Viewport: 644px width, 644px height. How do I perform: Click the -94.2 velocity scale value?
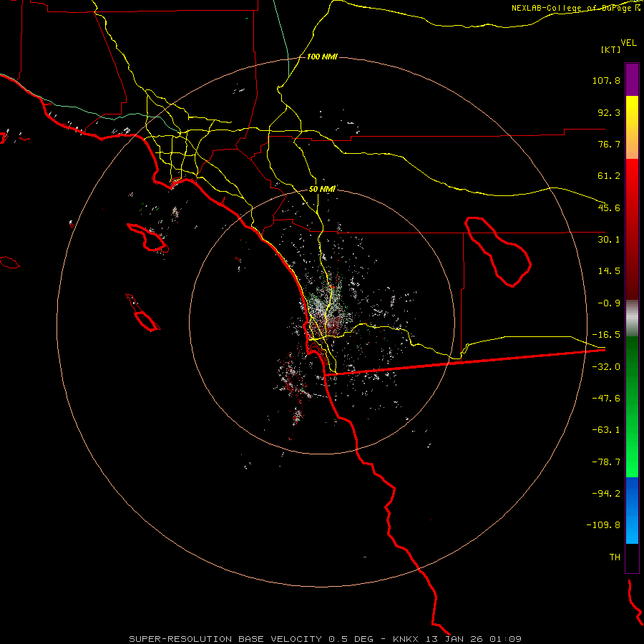pos(606,493)
